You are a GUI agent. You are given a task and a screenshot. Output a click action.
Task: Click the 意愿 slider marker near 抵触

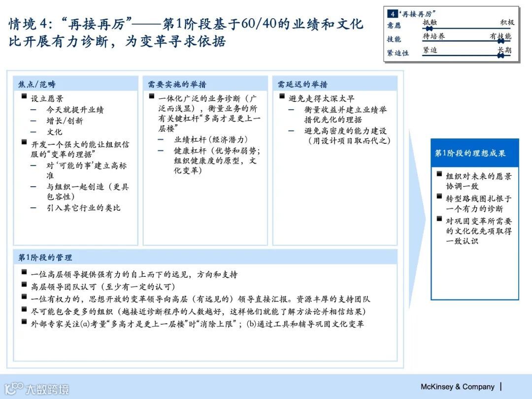(x=429, y=29)
